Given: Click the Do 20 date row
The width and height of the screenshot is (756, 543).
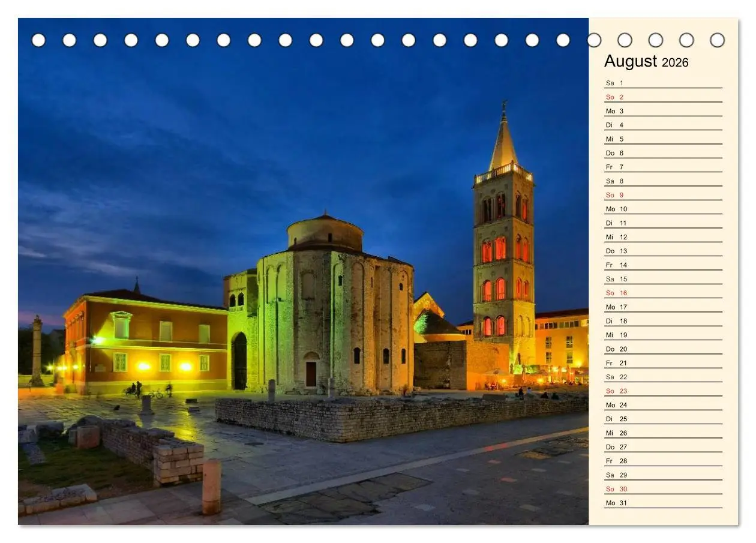Looking at the screenshot, I should pyautogui.click(x=663, y=349).
